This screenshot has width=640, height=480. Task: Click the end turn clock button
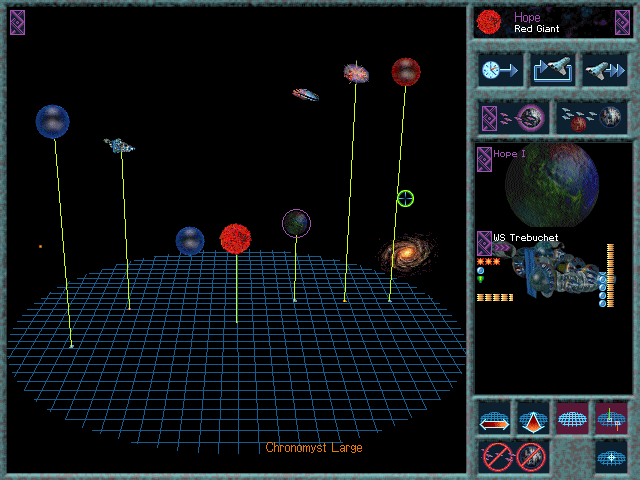pos(500,70)
